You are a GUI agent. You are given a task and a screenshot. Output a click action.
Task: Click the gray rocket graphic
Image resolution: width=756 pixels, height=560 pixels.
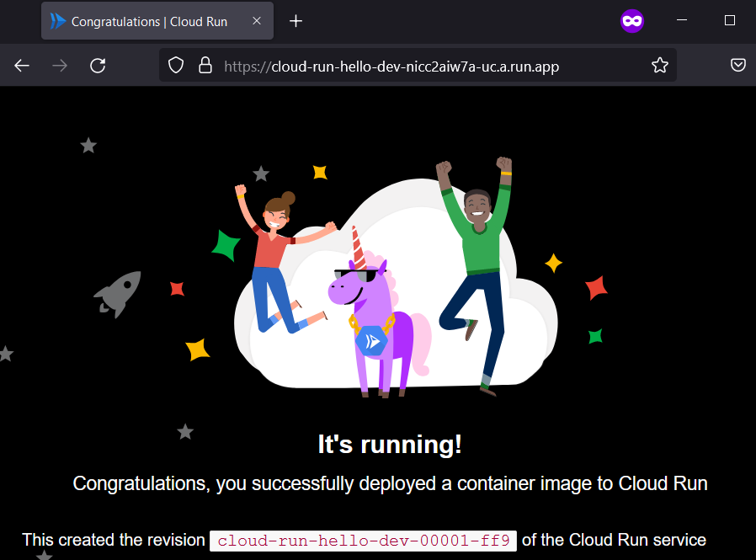click(117, 293)
